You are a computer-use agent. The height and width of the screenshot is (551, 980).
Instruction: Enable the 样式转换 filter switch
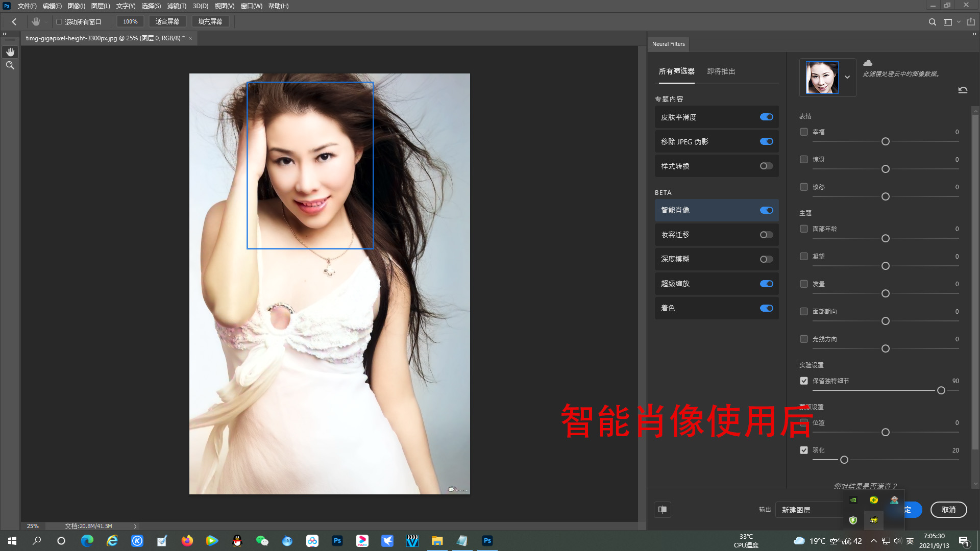(x=766, y=166)
